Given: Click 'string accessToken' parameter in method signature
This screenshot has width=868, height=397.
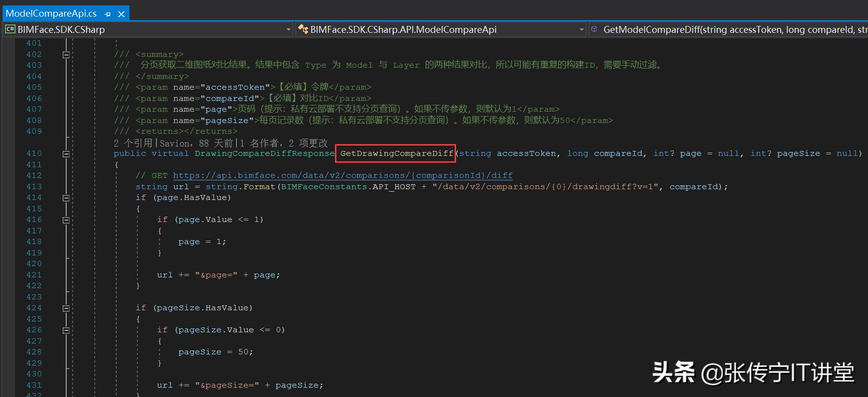Looking at the screenshot, I should click(x=508, y=153).
